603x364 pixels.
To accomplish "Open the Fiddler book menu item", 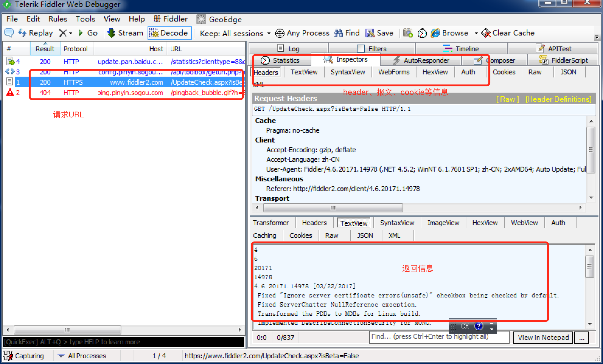I will tap(170, 19).
